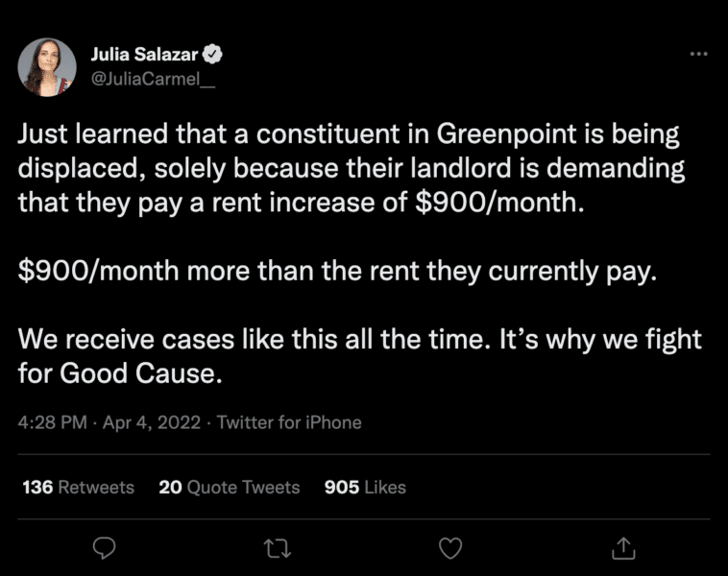Click the phrase "for Good Cause"

120,373
